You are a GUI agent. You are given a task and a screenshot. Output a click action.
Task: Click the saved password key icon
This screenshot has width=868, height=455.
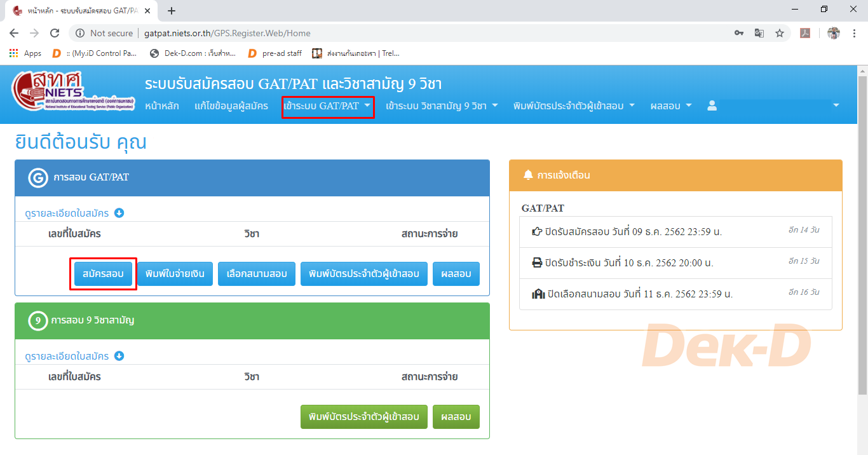click(x=738, y=33)
